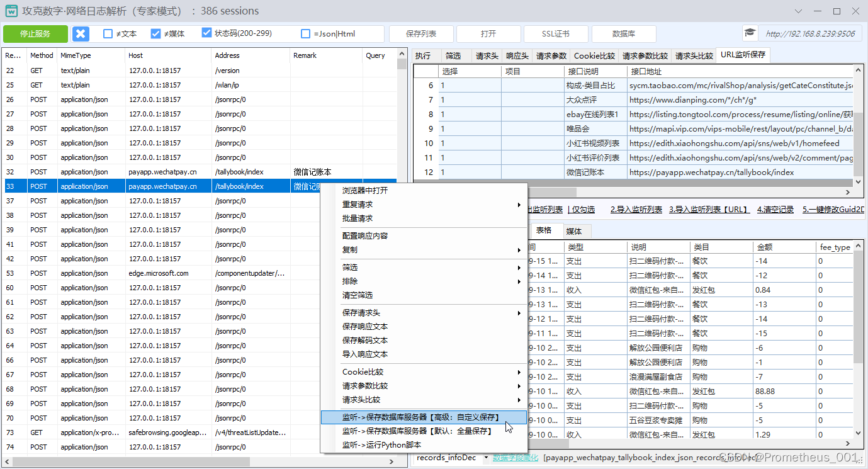Click the app logo in title bar
This screenshot has width=868, height=469.
coord(11,11)
